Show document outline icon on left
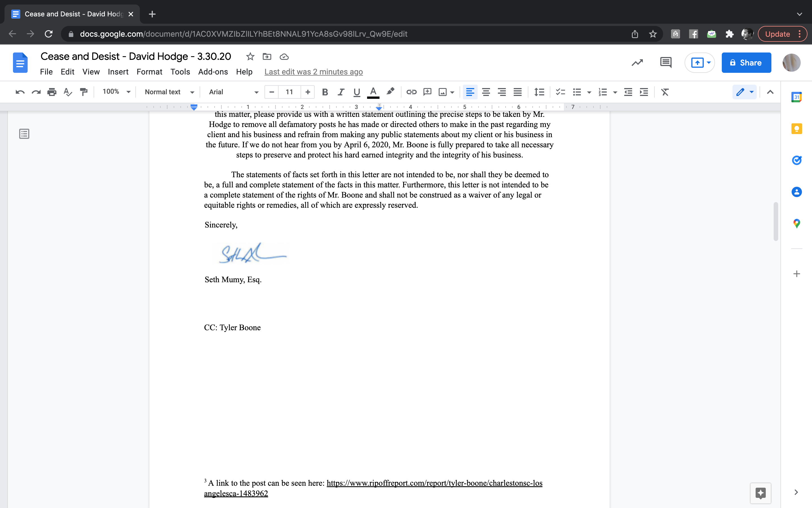 (24, 134)
